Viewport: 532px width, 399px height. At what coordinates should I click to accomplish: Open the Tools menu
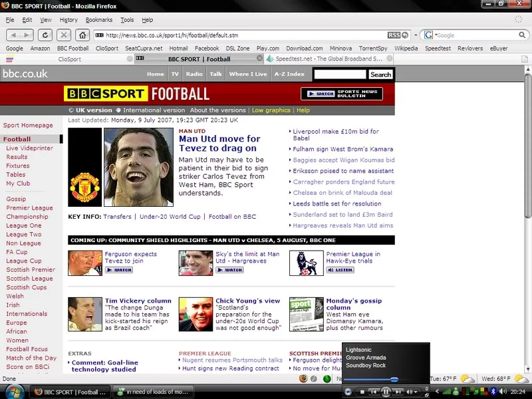pyautogui.click(x=127, y=20)
